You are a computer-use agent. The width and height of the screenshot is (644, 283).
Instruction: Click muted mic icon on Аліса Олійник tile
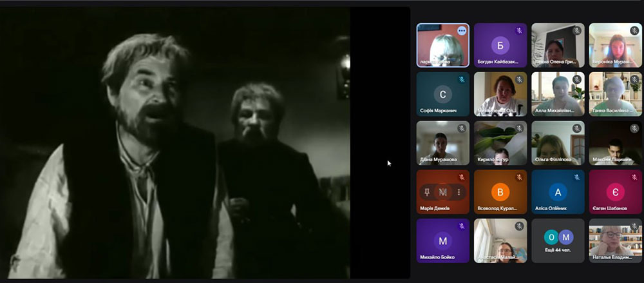pos(576,177)
